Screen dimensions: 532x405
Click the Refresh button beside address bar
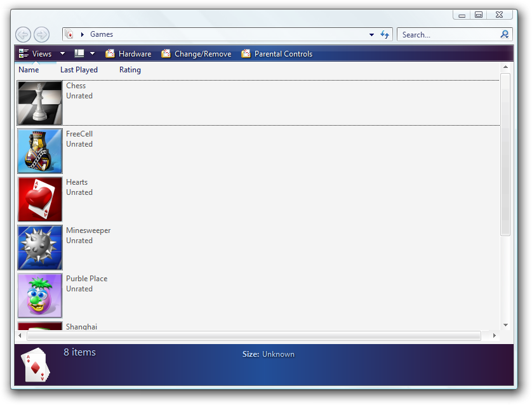(x=385, y=35)
